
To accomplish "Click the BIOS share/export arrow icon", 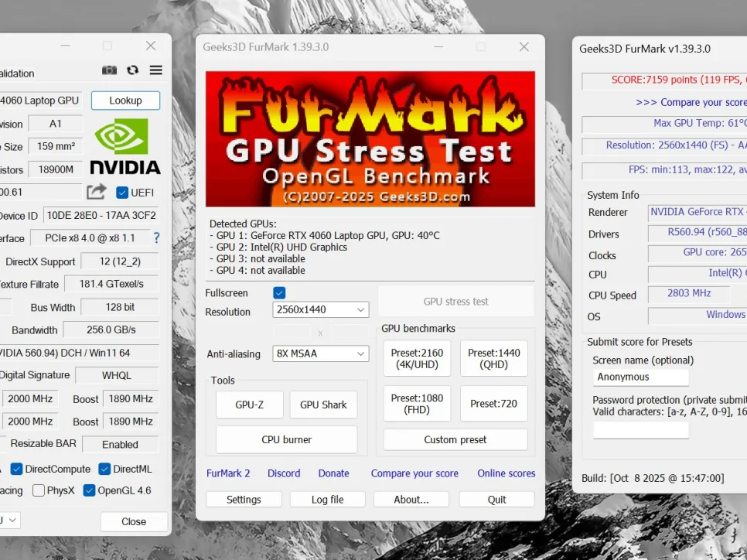I will point(97,192).
